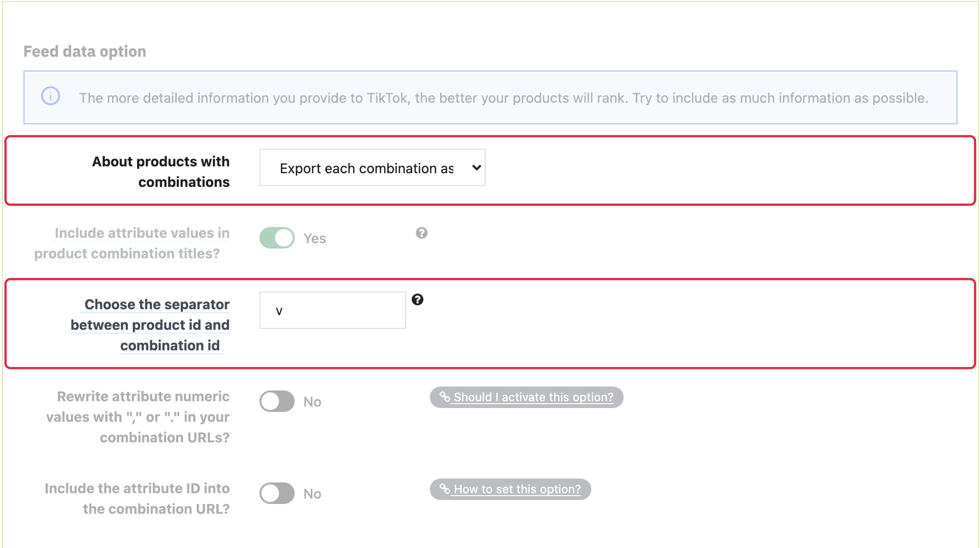The image size is (980, 548).
Task: Click 'Rewrite attribute numeric values' label
Action: point(138,417)
